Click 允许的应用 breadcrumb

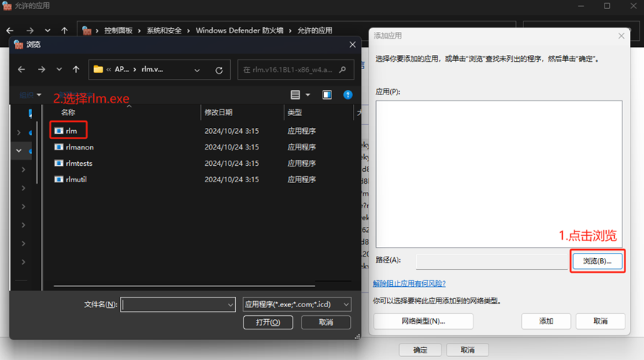(315, 30)
